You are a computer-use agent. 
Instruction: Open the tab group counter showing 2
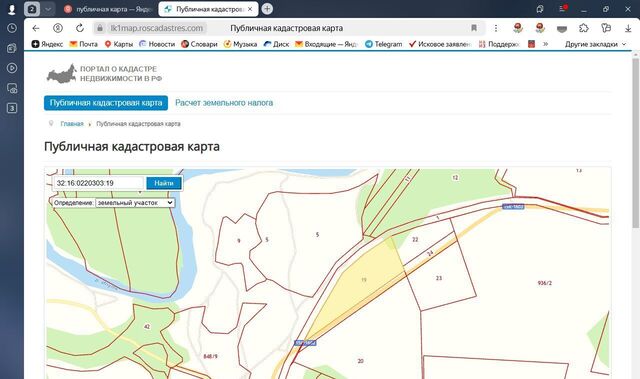pyautogui.click(x=32, y=9)
